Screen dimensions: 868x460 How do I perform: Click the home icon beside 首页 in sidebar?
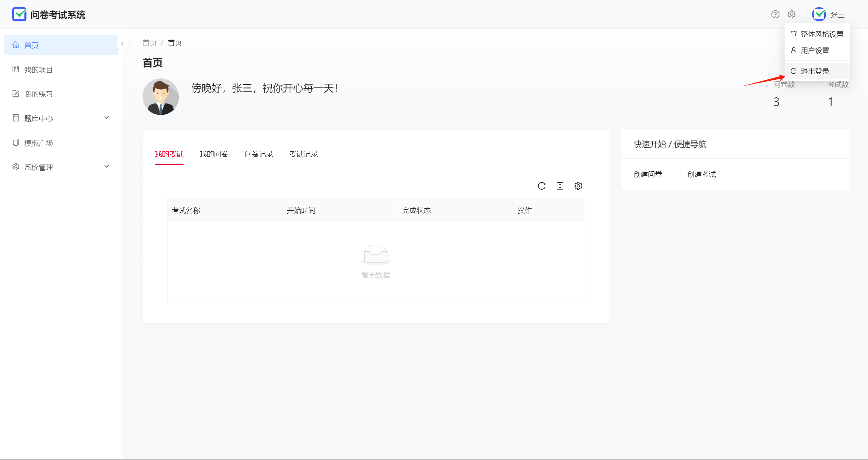point(16,45)
